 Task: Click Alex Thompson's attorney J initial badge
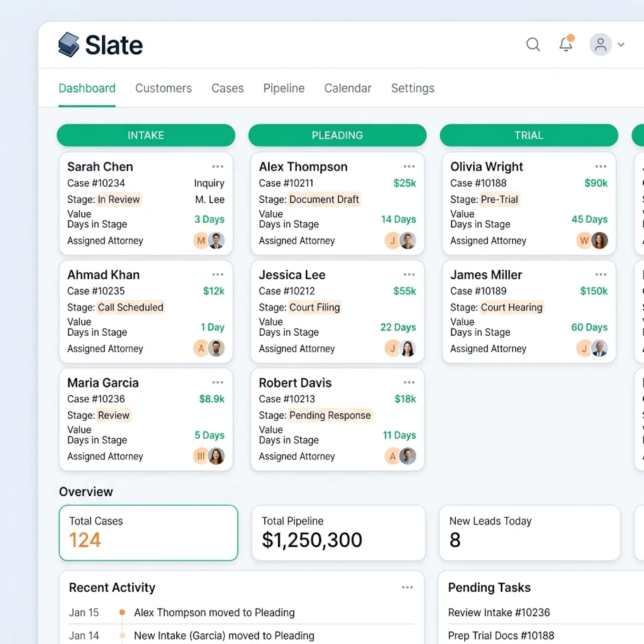[x=392, y=241]
